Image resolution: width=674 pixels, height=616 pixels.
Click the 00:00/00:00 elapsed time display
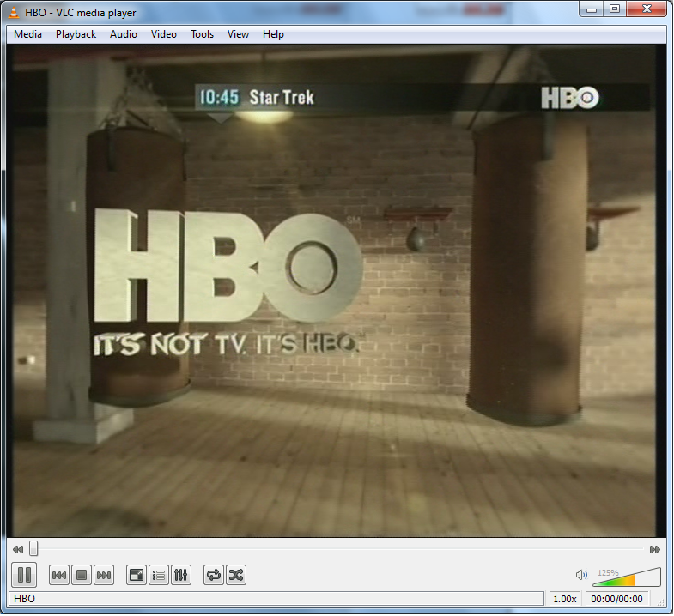click(x=616, y=599)
